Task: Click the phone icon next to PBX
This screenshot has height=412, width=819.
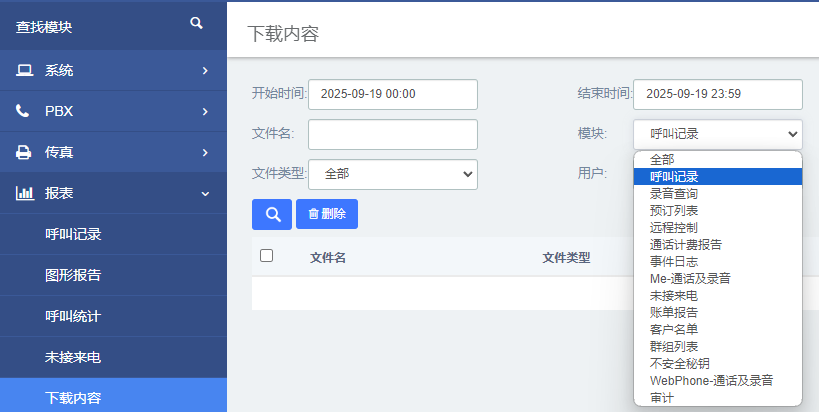Action: (23, 112)
